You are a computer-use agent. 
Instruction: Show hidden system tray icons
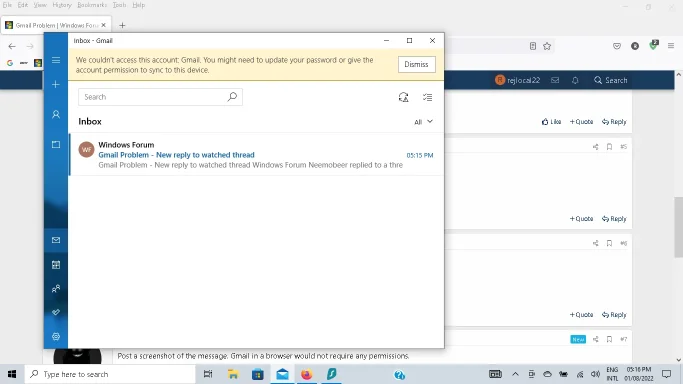(515, 374)
